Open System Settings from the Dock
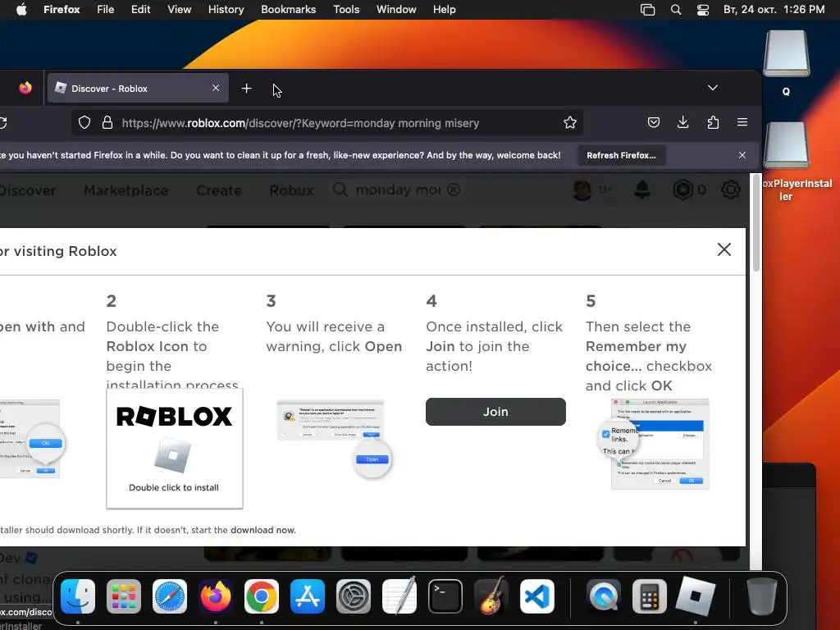This screenshot has height=630, width=840. 353,596
